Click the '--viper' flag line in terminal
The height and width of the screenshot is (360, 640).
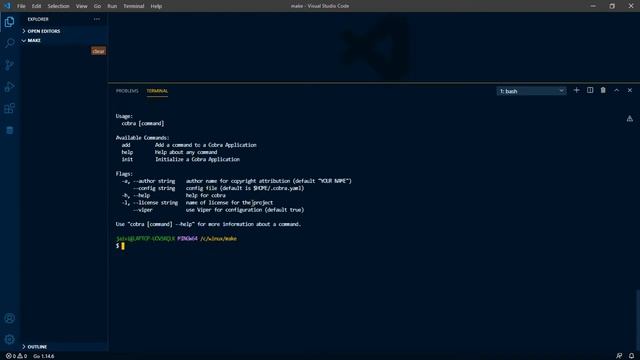(218, 210)
